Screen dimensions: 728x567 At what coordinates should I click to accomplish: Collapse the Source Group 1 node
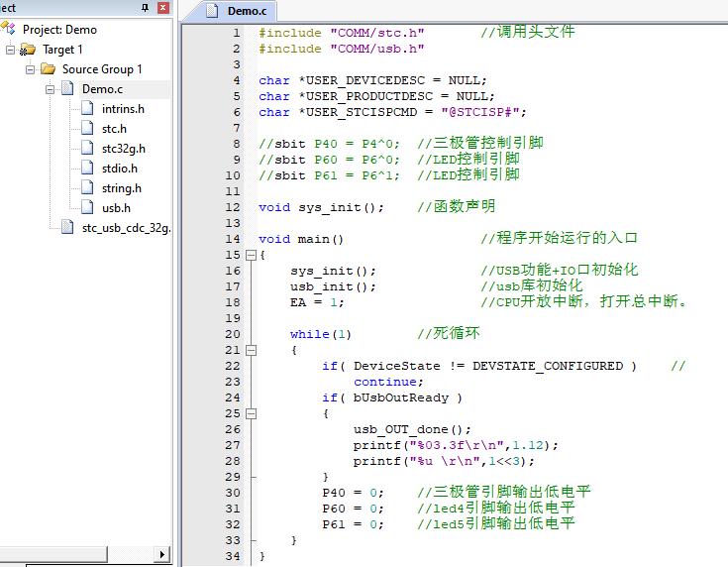(x=30, y=69)
